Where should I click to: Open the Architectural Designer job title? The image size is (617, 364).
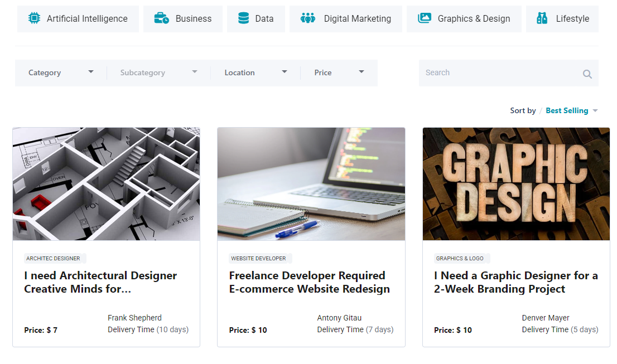coord(100,282)
